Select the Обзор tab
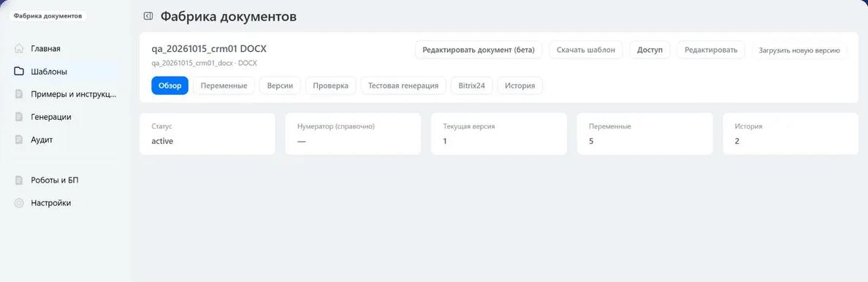 click(x=170, y=86)
